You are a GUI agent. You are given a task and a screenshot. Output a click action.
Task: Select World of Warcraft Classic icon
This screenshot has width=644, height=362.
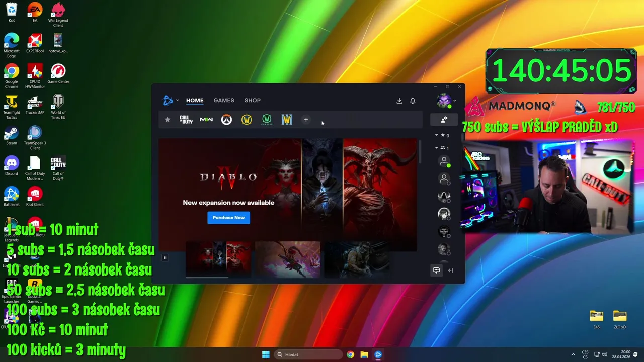[267, 120]
